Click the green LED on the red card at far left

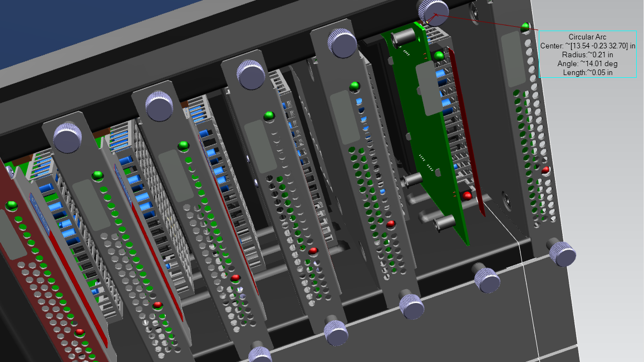pyautogui.click(x=11, y=206)
